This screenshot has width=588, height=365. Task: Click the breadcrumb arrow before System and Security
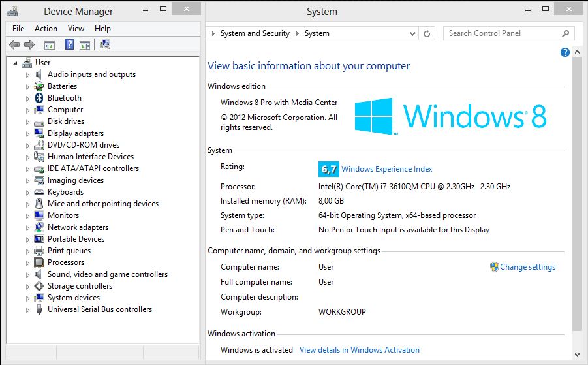213,34
